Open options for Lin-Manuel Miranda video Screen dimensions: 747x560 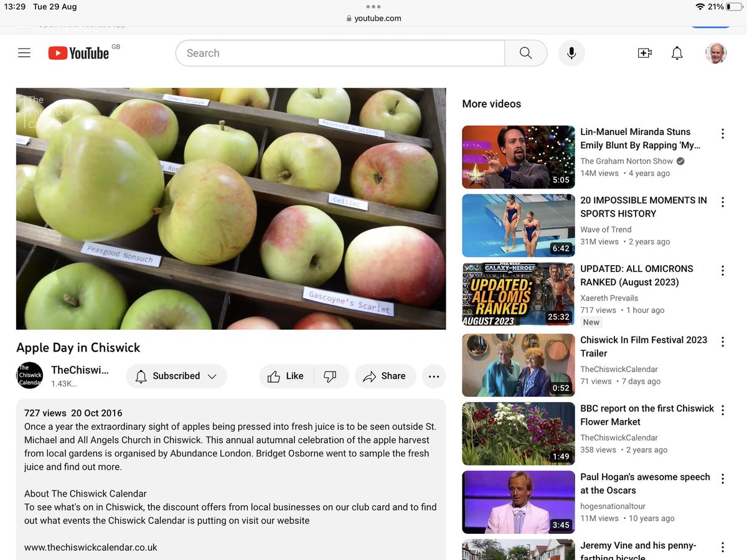723,133
